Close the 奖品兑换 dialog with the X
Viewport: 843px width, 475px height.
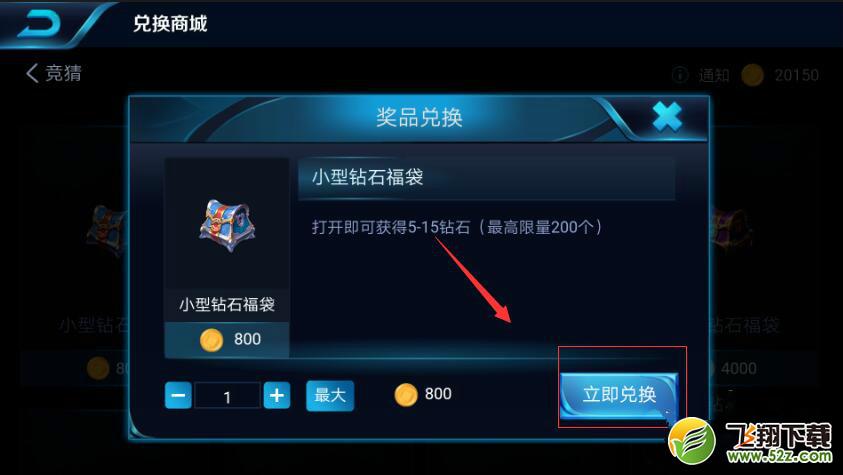tap(667, 117)
